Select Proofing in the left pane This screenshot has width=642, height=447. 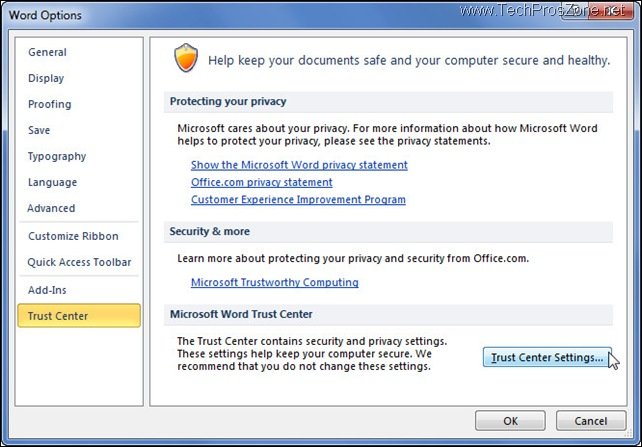coord(50,104)
